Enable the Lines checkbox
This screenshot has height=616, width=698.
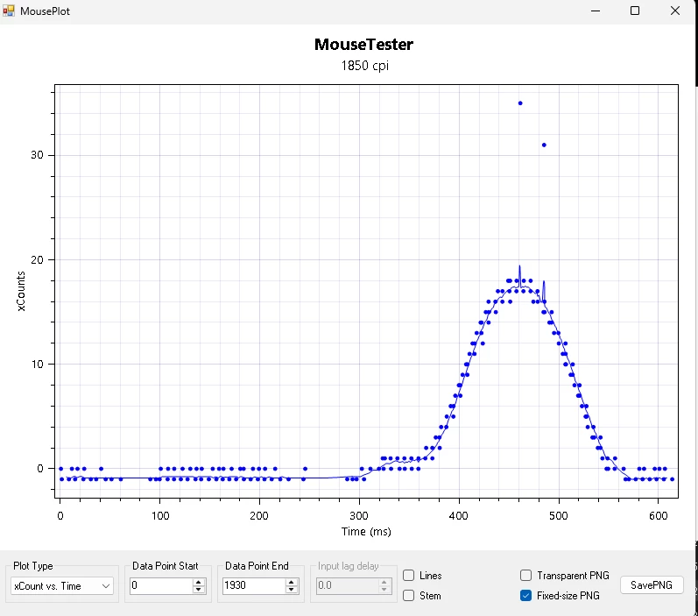click(409, 575)
